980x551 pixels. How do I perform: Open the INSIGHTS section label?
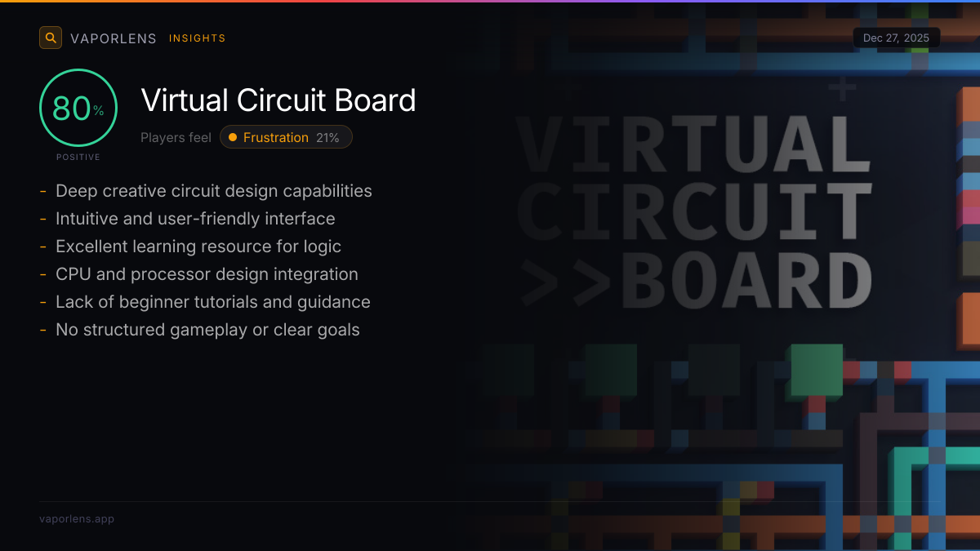tap(197, 38)
